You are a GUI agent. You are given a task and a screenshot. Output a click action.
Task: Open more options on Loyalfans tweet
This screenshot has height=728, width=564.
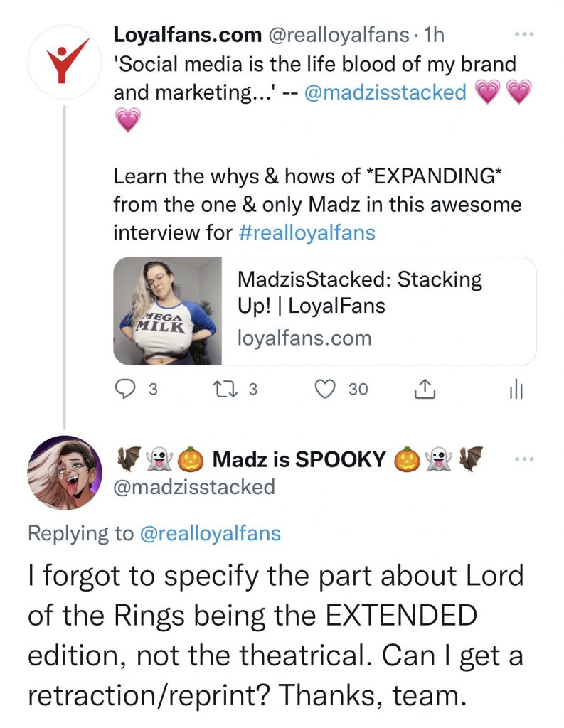pos(523,35)
